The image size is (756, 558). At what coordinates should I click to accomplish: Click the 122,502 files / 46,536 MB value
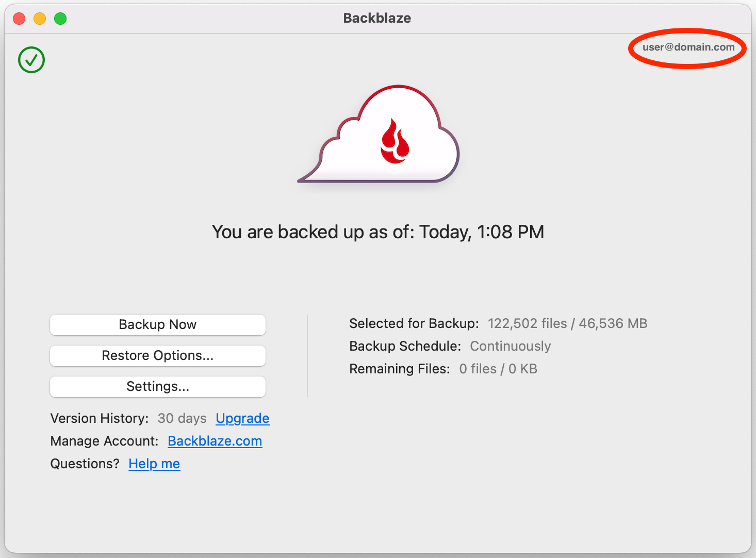(567, 323)
